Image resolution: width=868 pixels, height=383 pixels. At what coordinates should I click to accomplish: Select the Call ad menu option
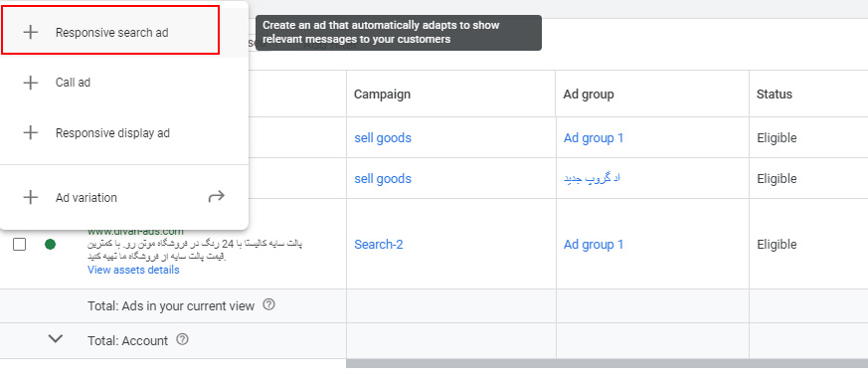(124, 83)
